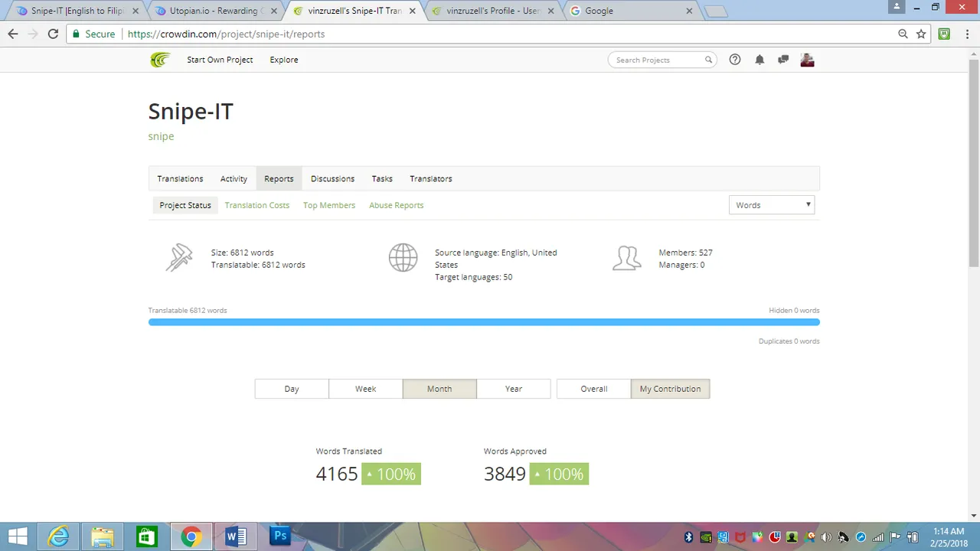Screen dimensions: 980x551
Task: Open the Discussions tab
Action: (x=332, y=178)
